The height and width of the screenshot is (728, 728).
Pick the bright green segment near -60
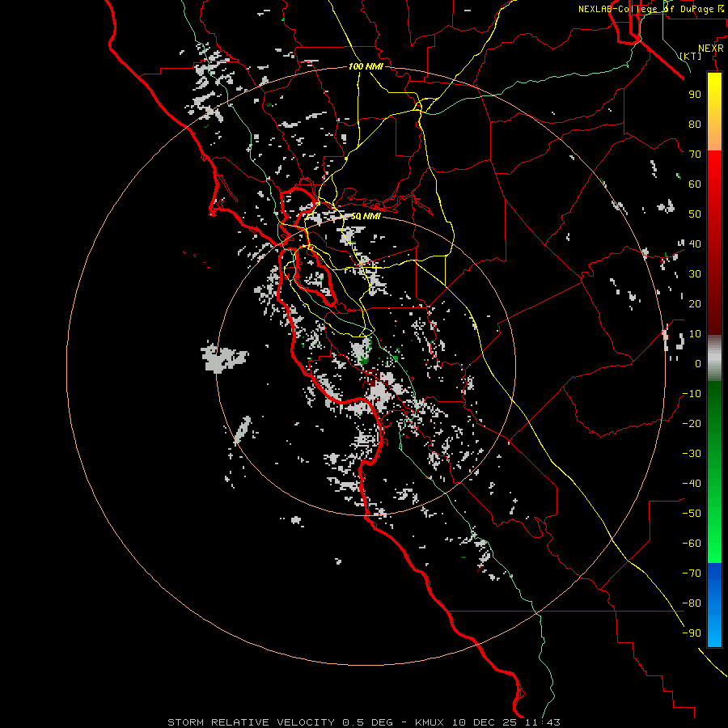[714, 544]
